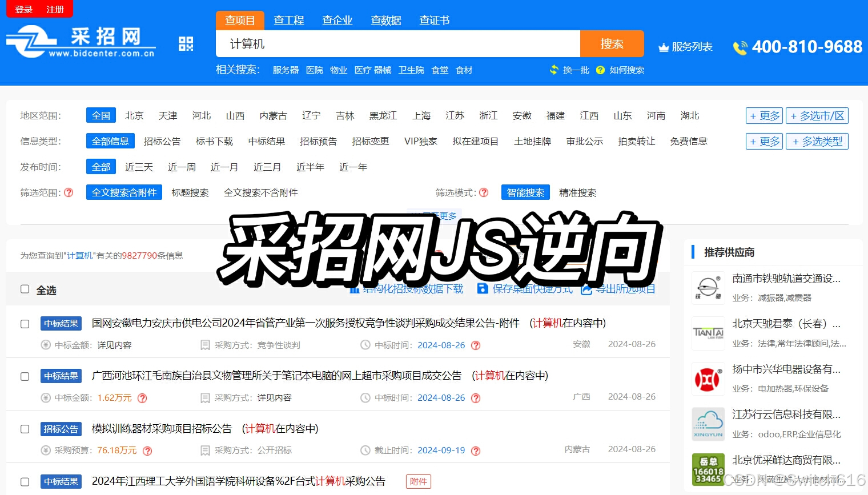Switch to the 查企业 tab
Viewport: 868px width, 495px height.
[337, 20]
